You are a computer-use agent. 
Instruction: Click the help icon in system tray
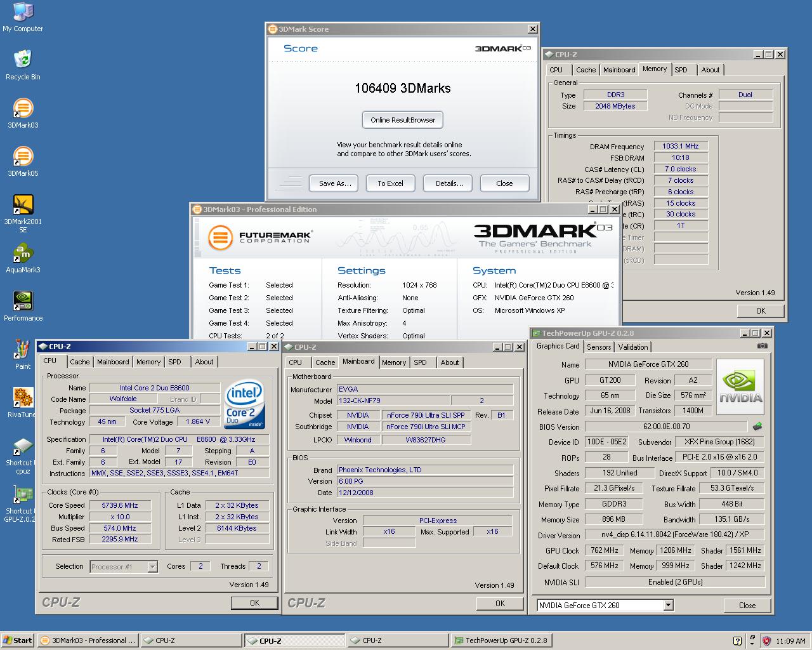click(x=737, y=641)
